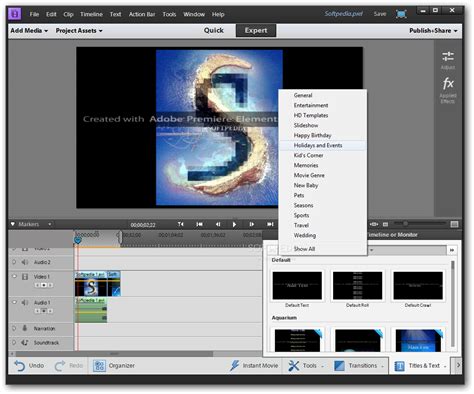Expand the Project Assets dropdown
474x394 pixels.
click(79, 30)
